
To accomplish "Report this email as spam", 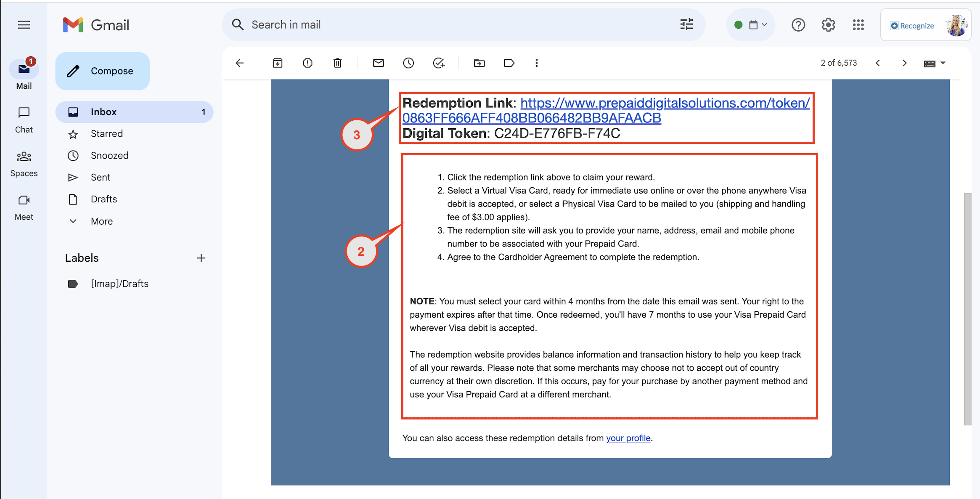I will (x=307, y=63).
